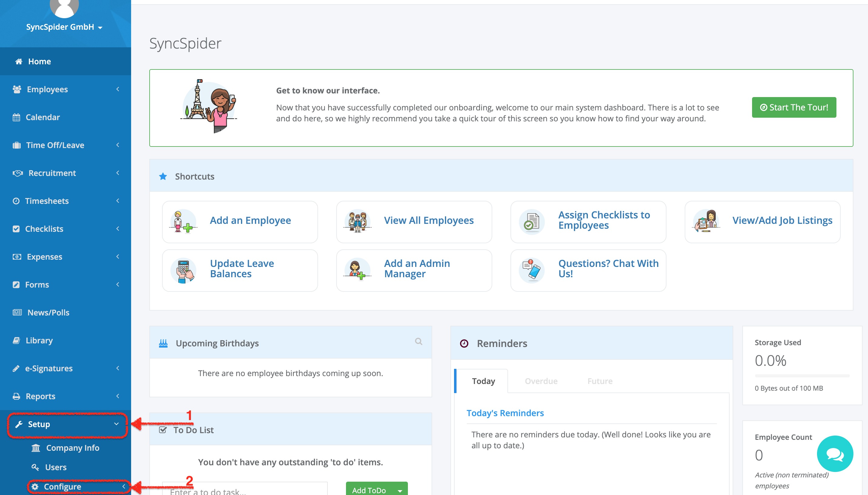Click the Employees people icon
Image resolution: width=868 pixels, height=495 pixels.
(17, 89)
